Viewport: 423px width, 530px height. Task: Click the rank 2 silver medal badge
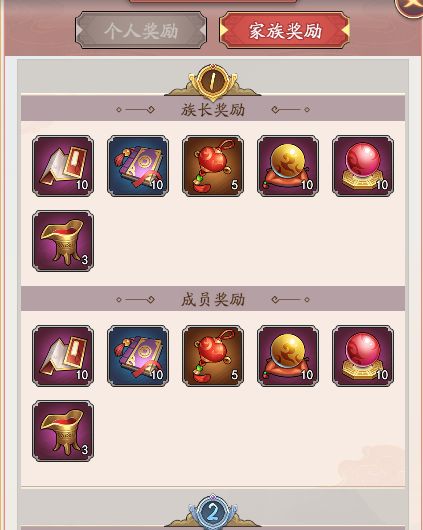tap(213, 512)
